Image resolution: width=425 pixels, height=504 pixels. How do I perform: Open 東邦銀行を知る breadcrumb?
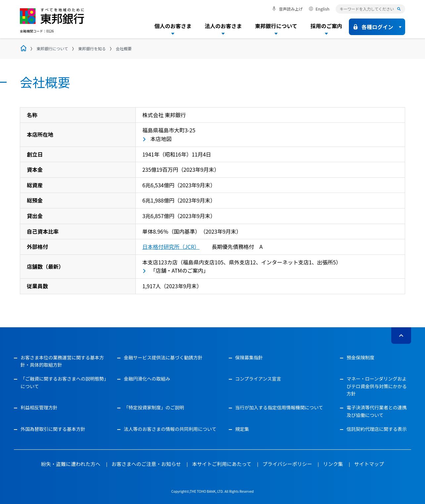pos(92,49)
